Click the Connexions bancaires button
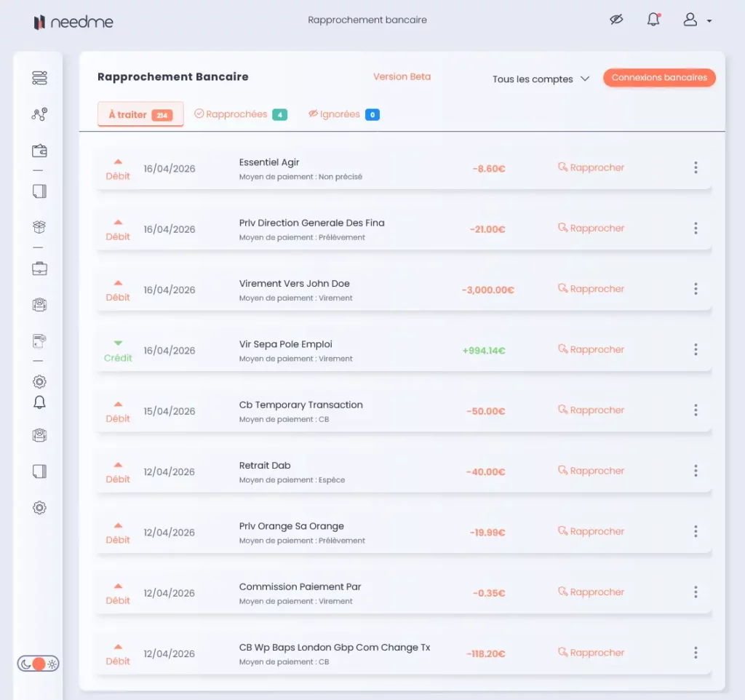 pyautogui.click(x=659, y=78)
